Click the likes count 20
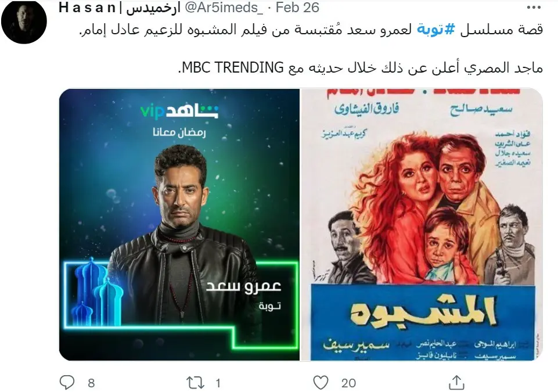This screenshot has height=392, width=558. pos(348,383)
